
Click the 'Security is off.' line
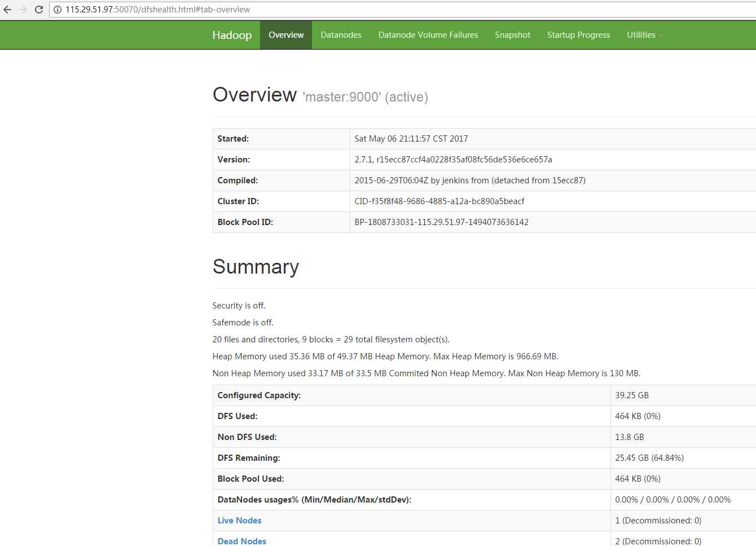pos(239,306)
